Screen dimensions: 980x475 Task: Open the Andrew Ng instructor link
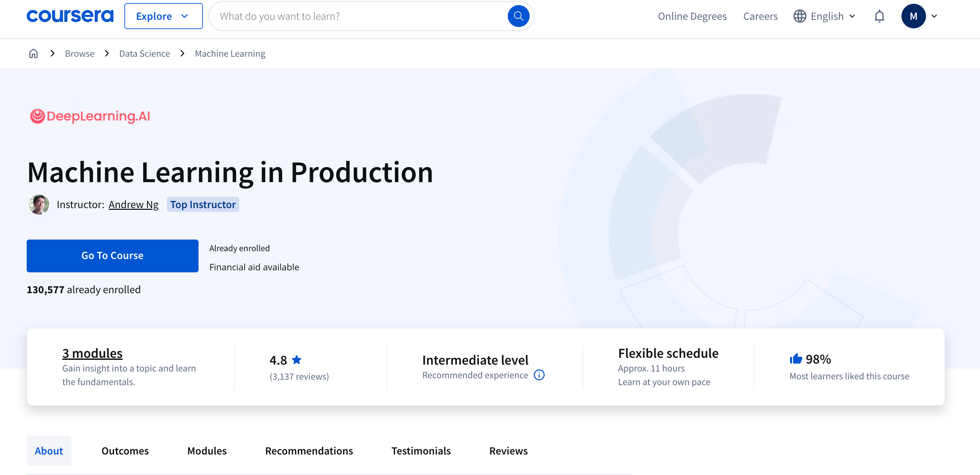[x=133, y=205]
